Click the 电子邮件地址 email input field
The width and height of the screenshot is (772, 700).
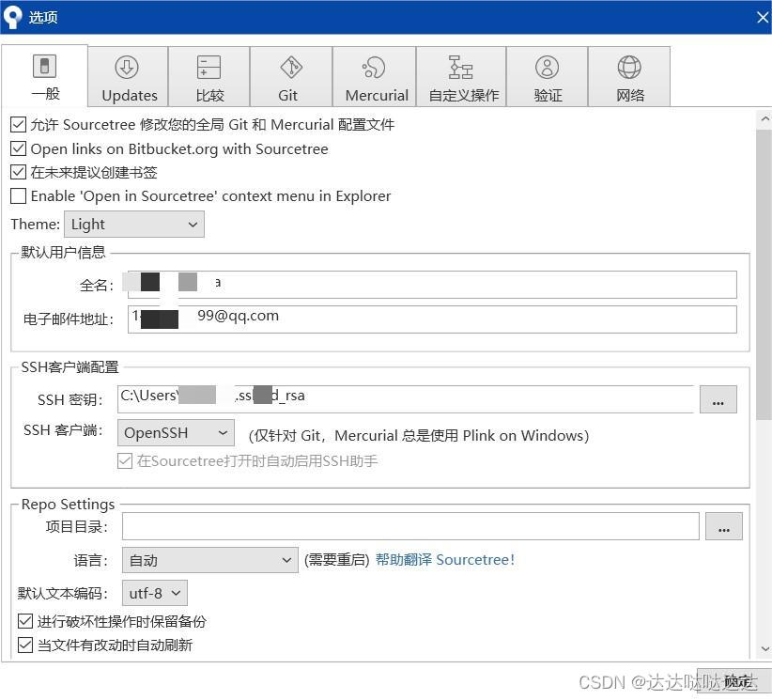[x=432, y=319]
